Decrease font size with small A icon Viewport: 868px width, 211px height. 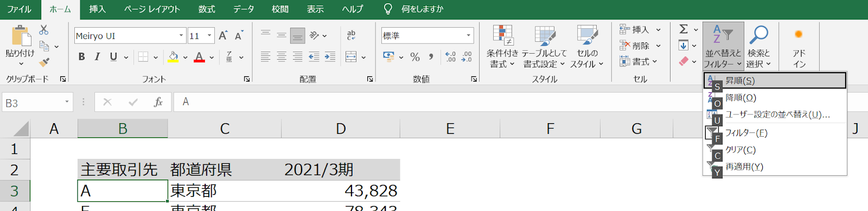coord(239,36)
